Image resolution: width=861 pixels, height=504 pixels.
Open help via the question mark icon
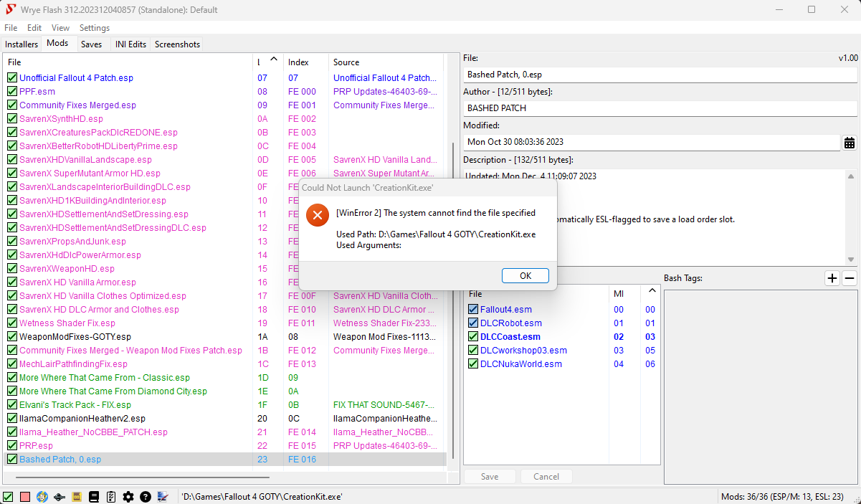click(x=146, y=497)
